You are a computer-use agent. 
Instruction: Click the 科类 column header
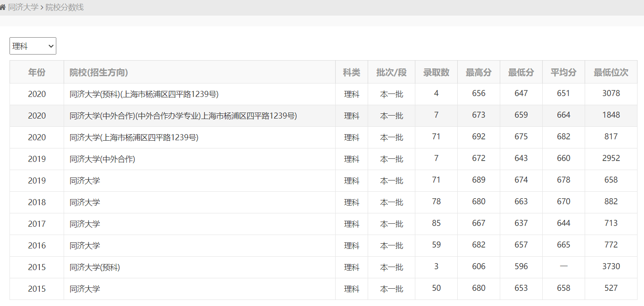point(352,72)
